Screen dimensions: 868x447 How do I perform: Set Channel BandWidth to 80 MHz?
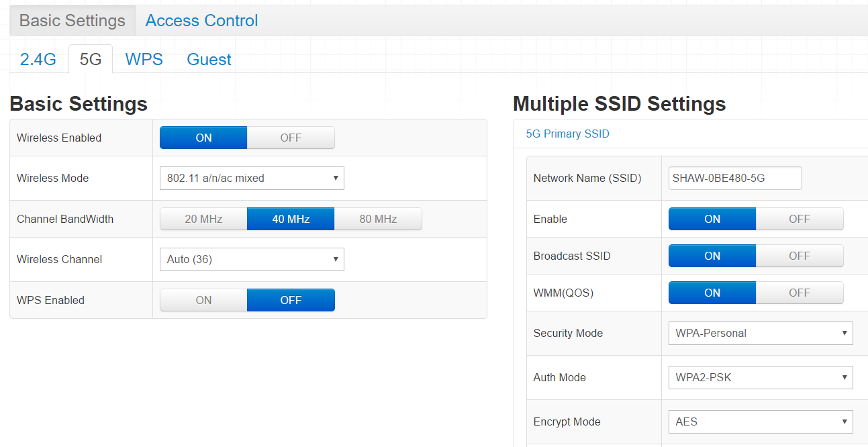point(378,219)
